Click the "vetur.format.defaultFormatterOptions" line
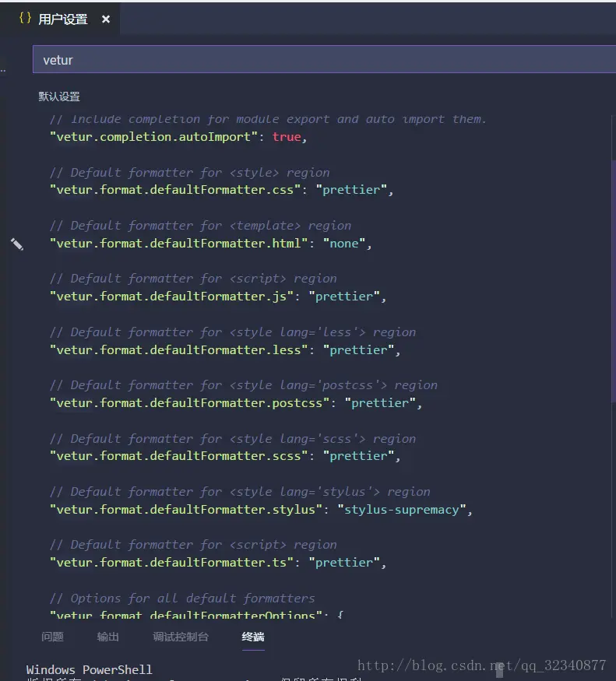 pos(196,614)
